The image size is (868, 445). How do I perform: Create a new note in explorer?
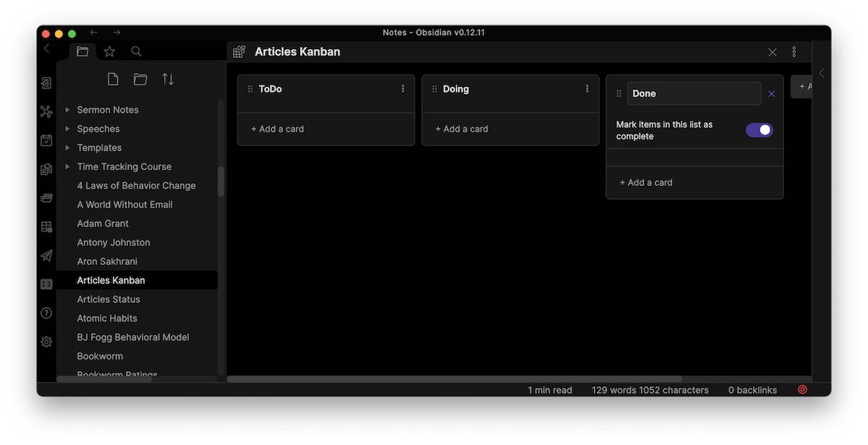[113, 79]
